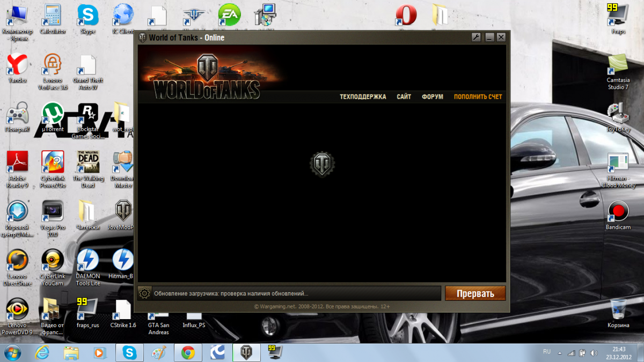The height and width of the screenshot is (362, 644).
Task: Open CyberLink Power2Go shortcut
Action: pyautogui.click(x=53, y=169)
